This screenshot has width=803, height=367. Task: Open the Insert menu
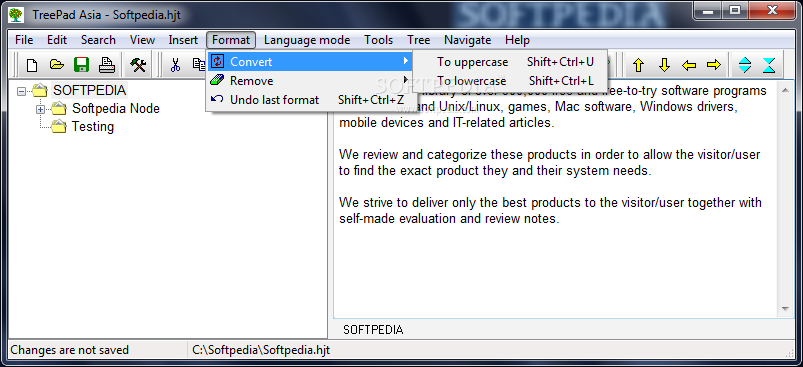pos(183,40)
